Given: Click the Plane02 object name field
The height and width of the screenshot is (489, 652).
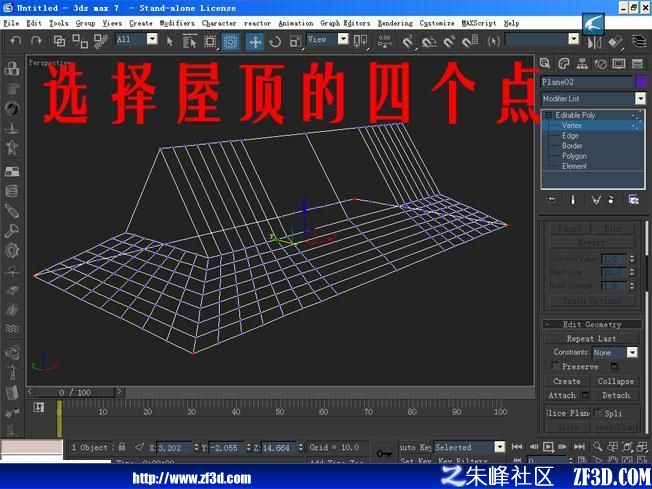Looking at the screenshot, I should pos(587,82).
